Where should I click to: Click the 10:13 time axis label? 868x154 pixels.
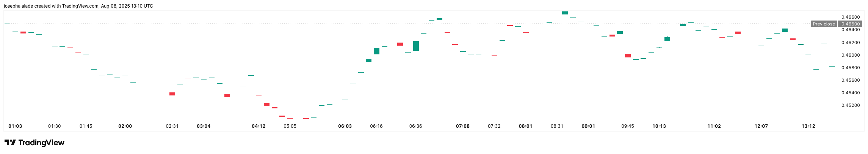[x=659, y=126]
